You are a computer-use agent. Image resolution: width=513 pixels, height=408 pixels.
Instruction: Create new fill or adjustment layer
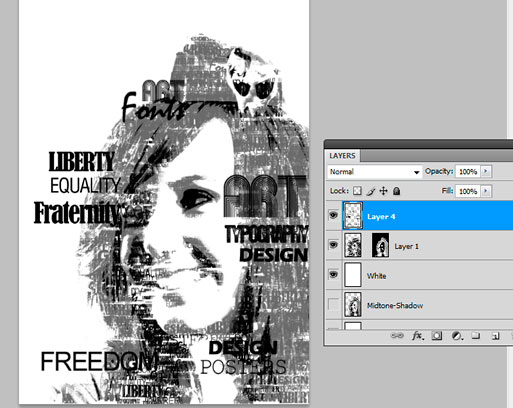pos(457,336)
